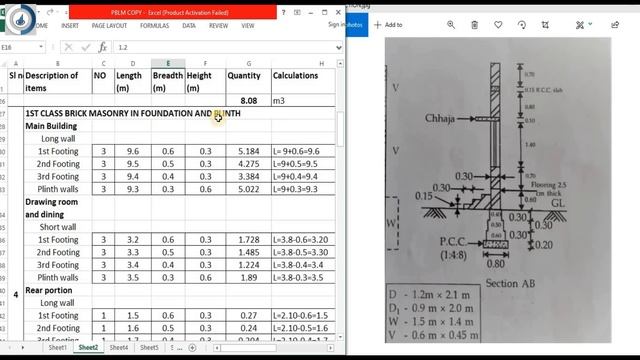The image size is (640, 360).
Task: Share the photo using share icon
Action: pyautogui.click(x=615, y=25)
